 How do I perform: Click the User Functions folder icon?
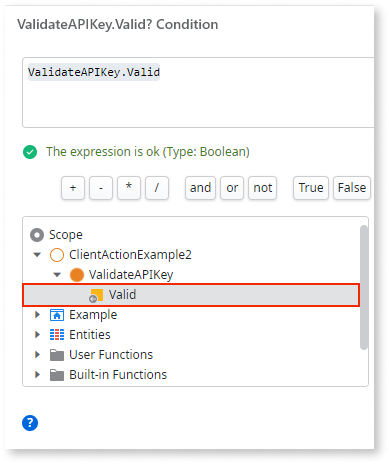(x=57, y=355)
